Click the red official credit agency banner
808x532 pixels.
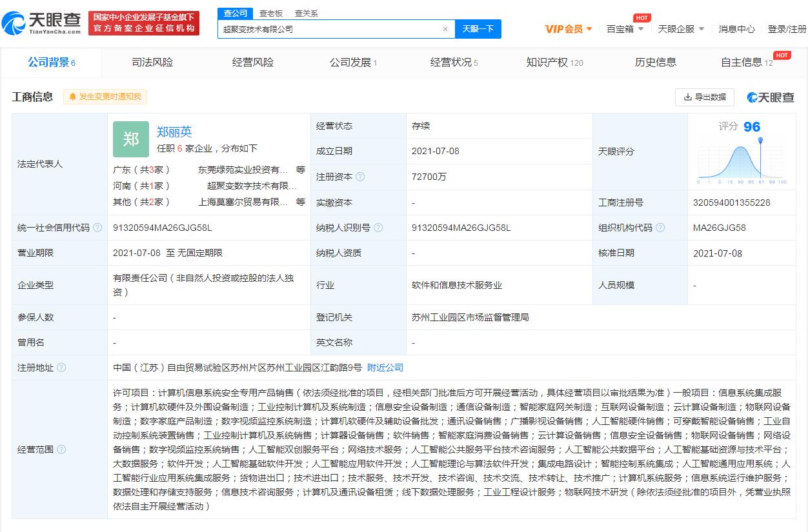144,23
